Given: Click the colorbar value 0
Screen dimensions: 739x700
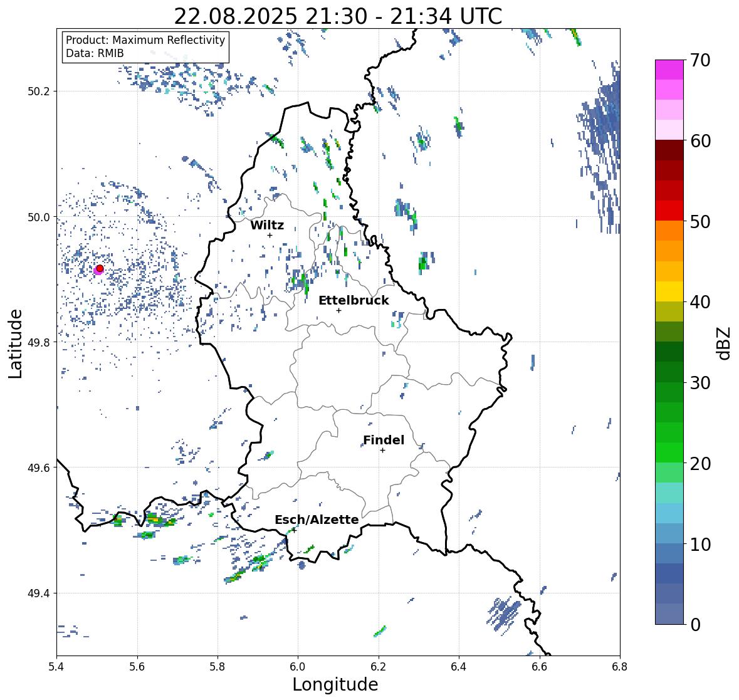Looking at the screenshot, I should [x=695, y=625].
